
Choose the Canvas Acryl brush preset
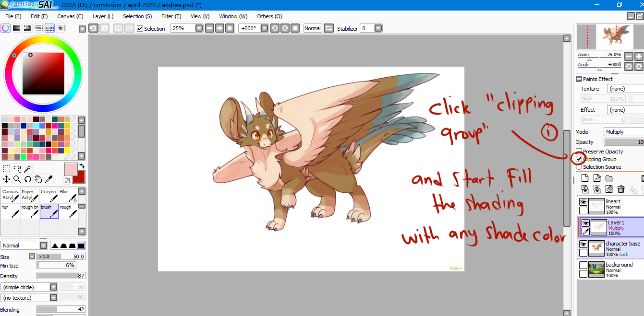[x=11, y=196]
